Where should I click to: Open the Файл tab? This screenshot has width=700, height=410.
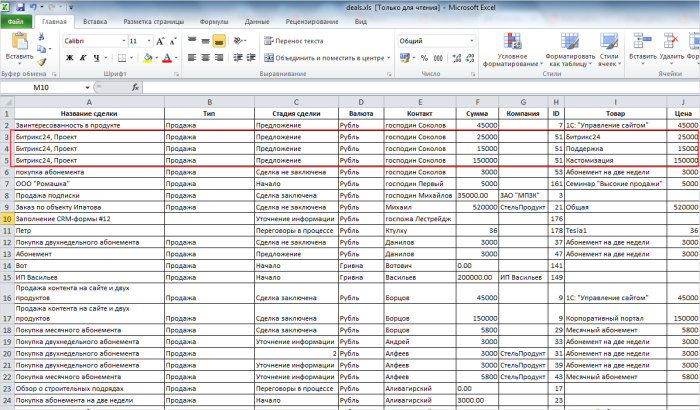(x=16, y=21)
